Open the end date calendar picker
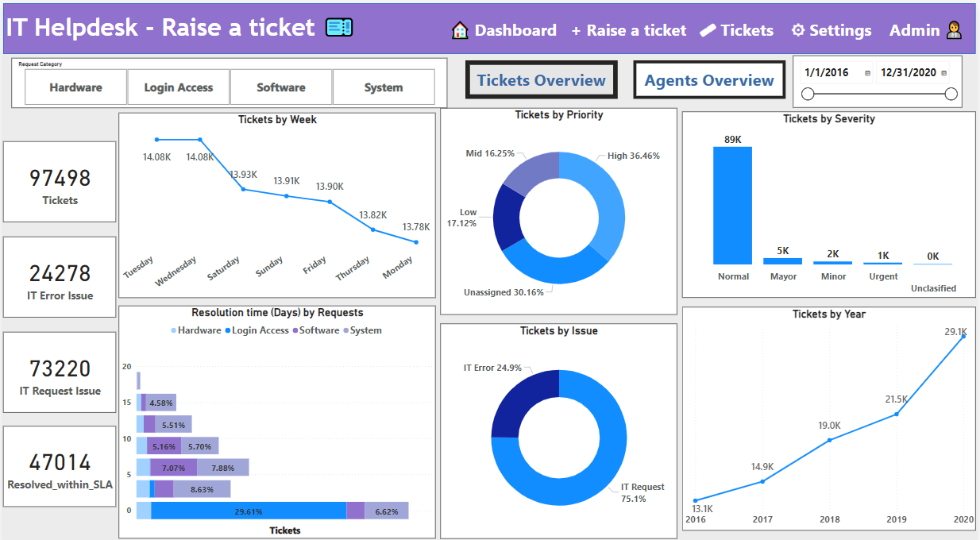 [944, 73]
